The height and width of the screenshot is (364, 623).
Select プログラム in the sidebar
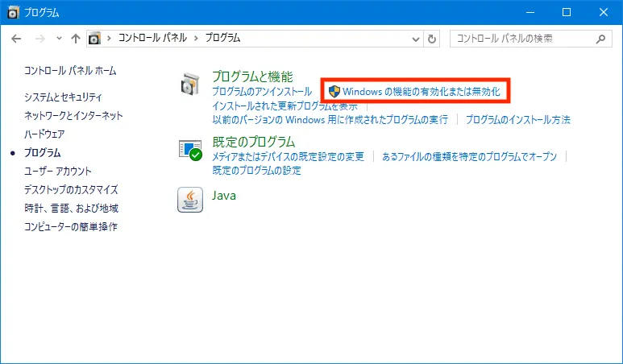click(43, 153)
